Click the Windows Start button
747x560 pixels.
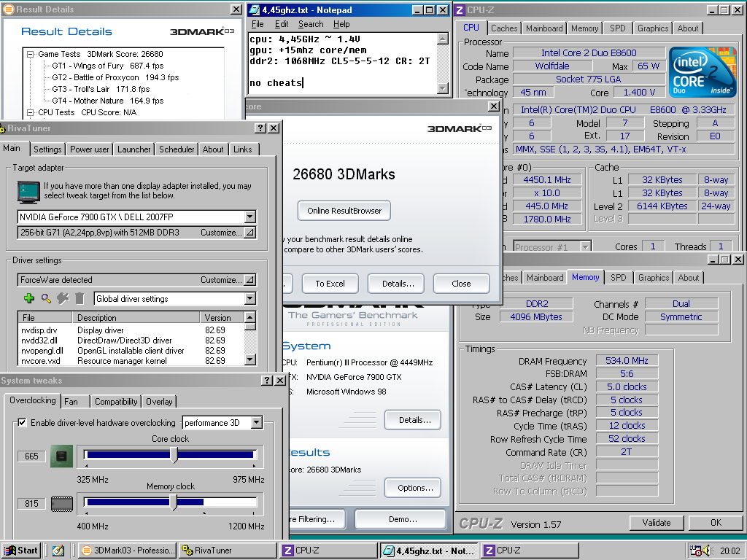click(x=21, y=551)
